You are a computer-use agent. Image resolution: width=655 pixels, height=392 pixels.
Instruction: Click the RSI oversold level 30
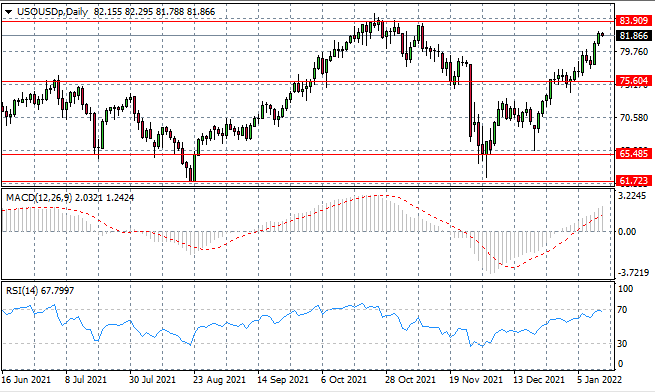pos(622,344)
